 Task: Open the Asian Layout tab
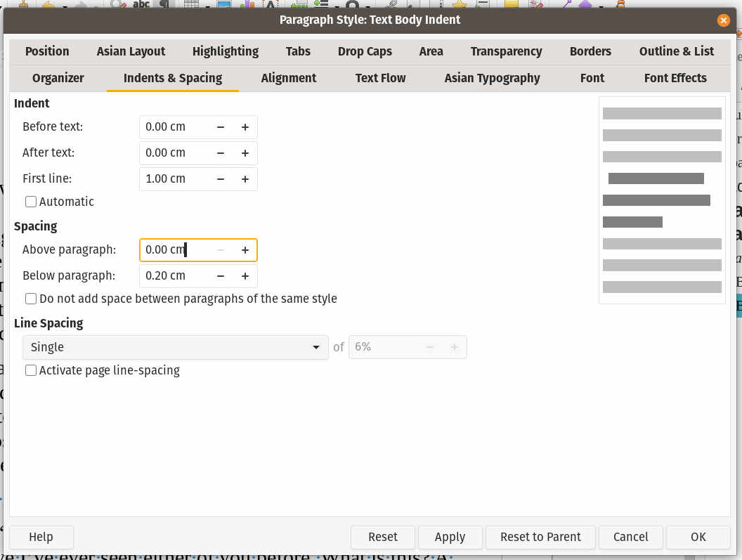click(131, 51)
